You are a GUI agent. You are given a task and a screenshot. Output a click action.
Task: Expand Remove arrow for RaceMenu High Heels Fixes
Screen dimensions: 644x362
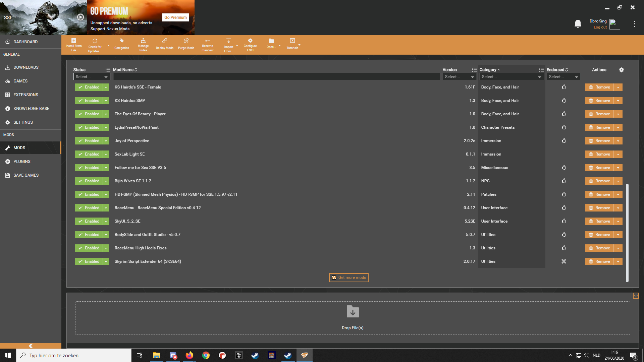point(618,248)
